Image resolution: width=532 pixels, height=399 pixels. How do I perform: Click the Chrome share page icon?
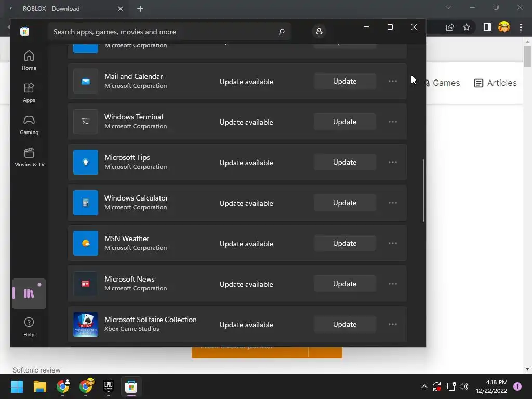tap(450, 27)
